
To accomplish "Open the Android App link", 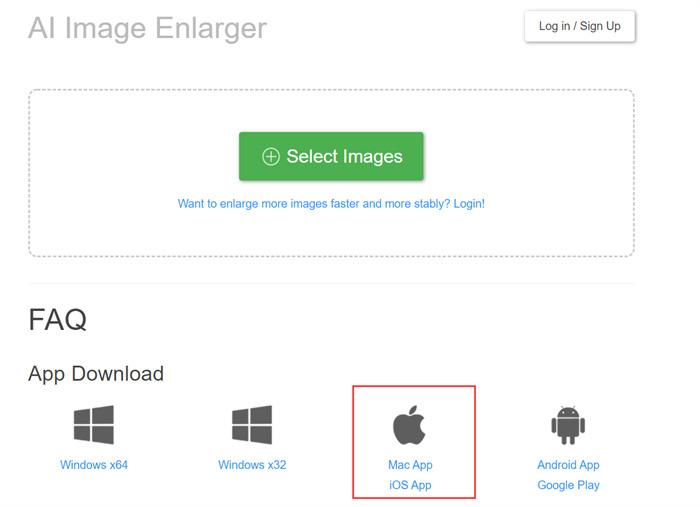I will [568, 465].
